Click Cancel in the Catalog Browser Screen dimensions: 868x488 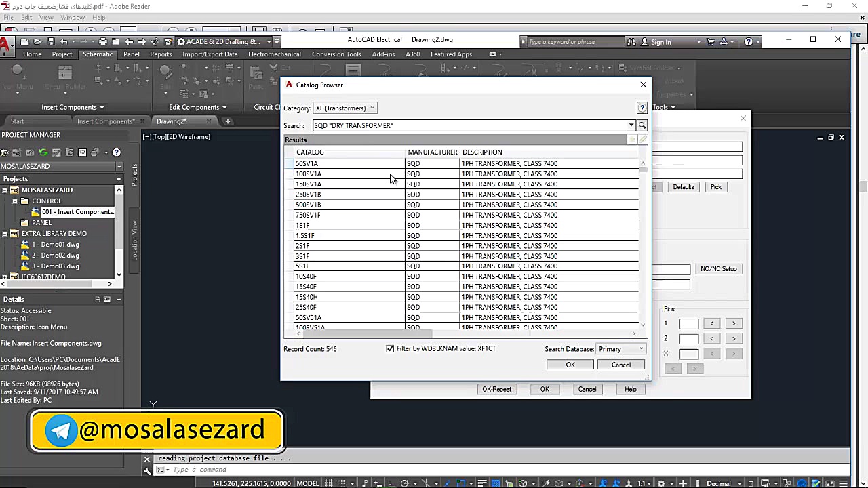click(620, 365)
